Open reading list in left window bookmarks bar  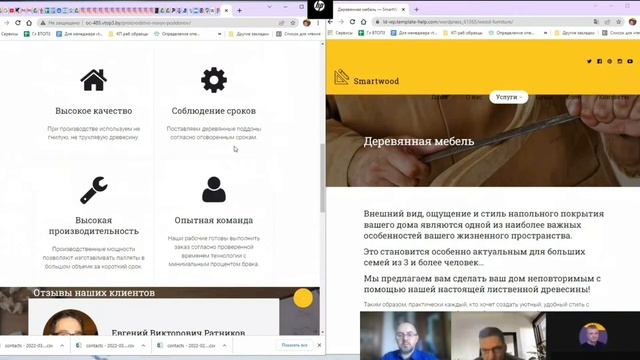click(x=298, y=34)
